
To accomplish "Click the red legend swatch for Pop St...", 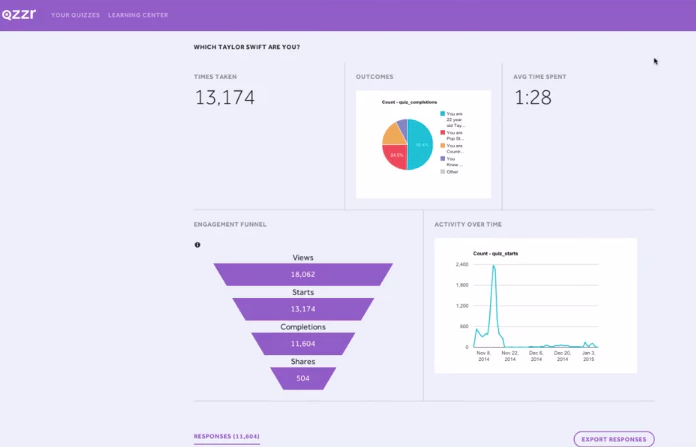I will pos(443,132).
